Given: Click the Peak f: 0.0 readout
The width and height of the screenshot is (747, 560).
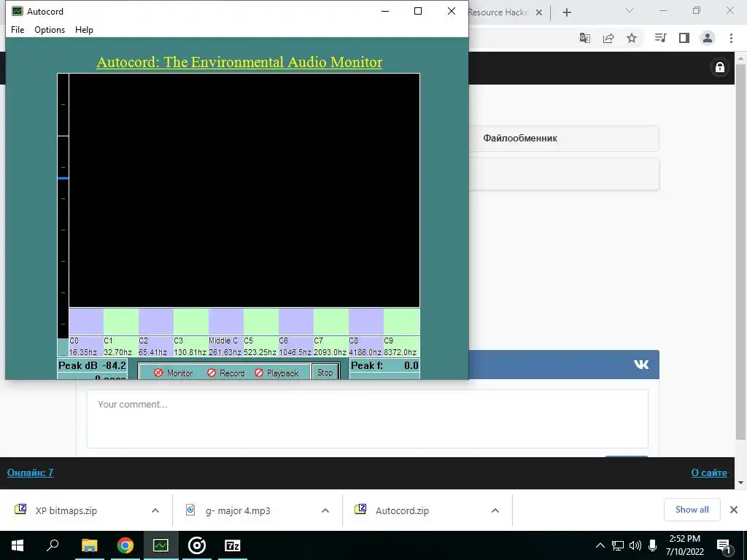Looking at the screenshot, I should click(x=385, y=365).
